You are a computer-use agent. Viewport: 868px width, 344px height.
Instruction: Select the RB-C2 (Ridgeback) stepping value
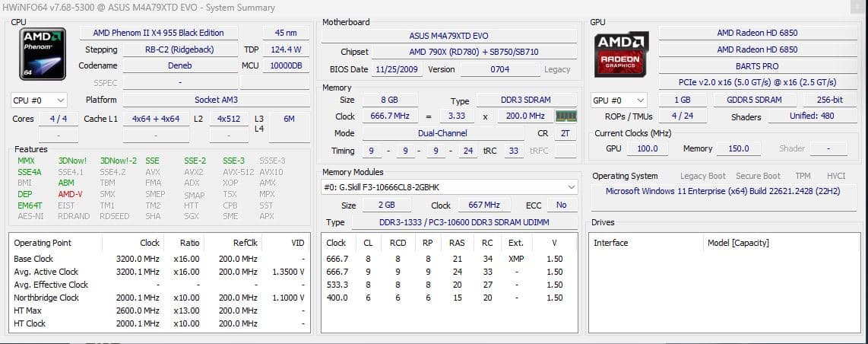pos(180,49)
